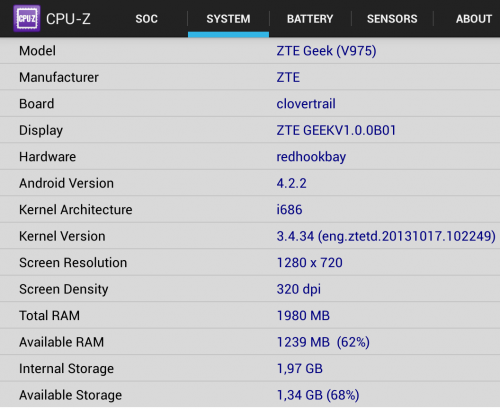This screenshot has height=409, width=500.
Task: Click the Hardware row label
Action: 47,157
